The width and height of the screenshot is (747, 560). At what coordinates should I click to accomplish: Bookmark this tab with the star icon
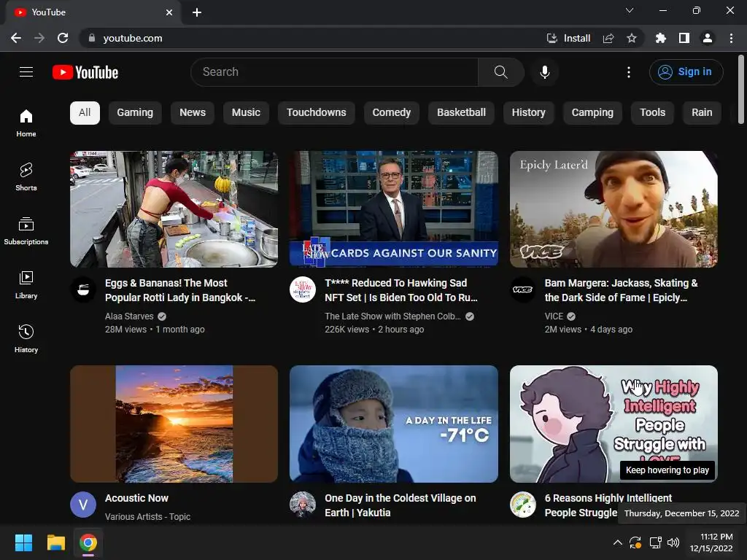(x=632, y=38)
